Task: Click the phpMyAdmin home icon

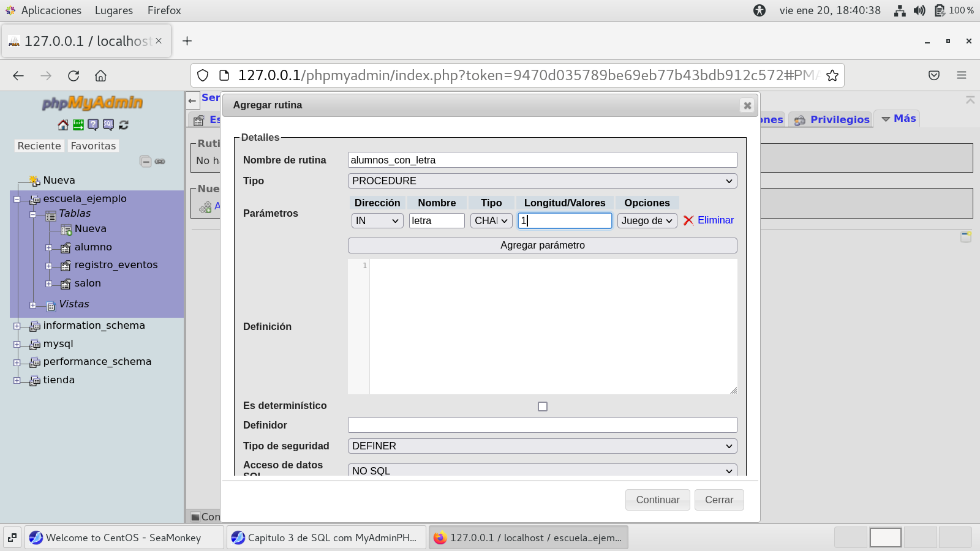Action: click(63, 125)
